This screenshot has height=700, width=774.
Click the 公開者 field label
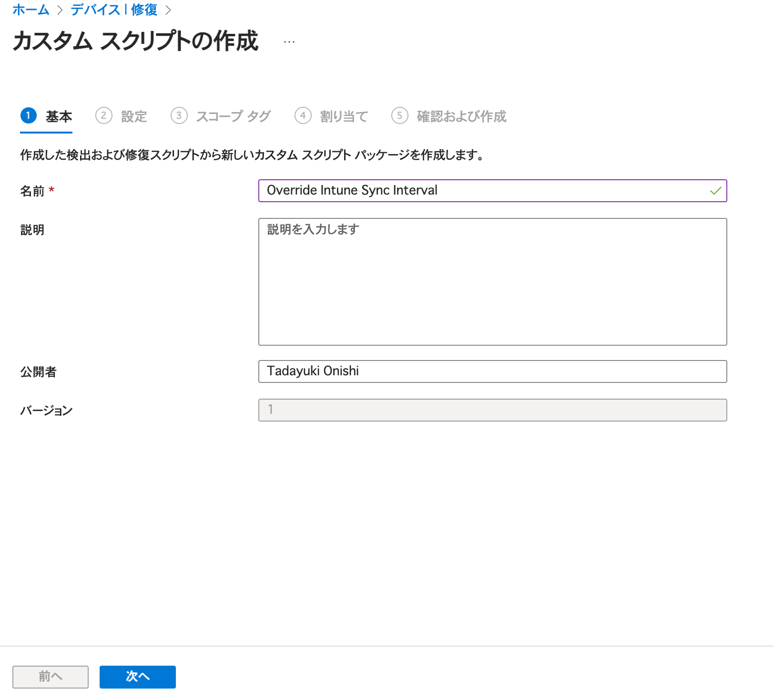39,372
